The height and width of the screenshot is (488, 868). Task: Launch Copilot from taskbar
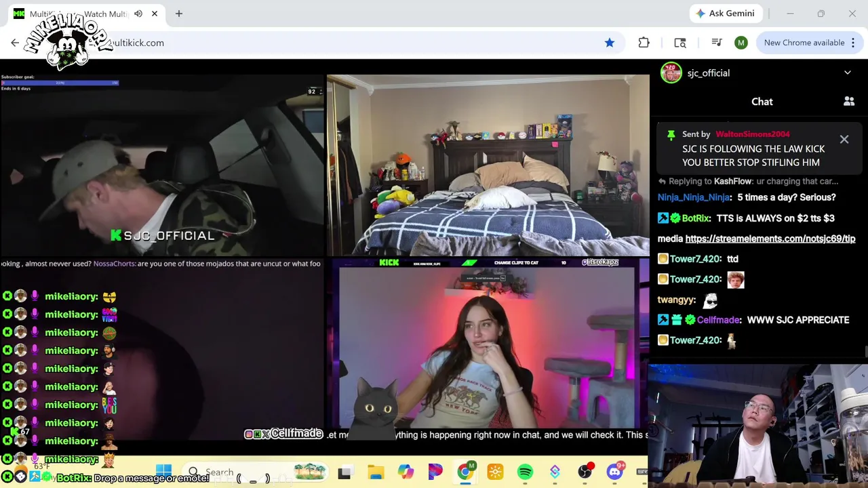pyautogui.click(x=406, y=472)
